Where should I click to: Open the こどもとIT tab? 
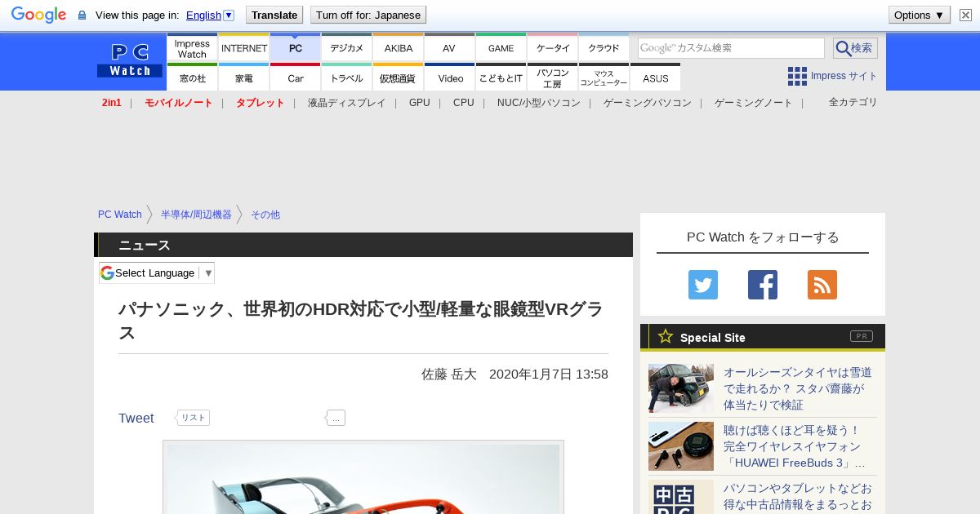point(501,78)
